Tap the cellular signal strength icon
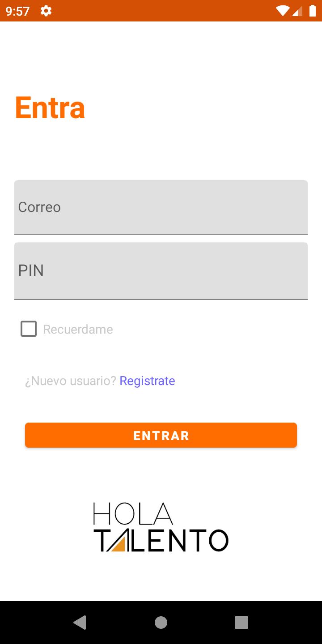The height and width of the screenshot is (644, 322). pos(297,11)
